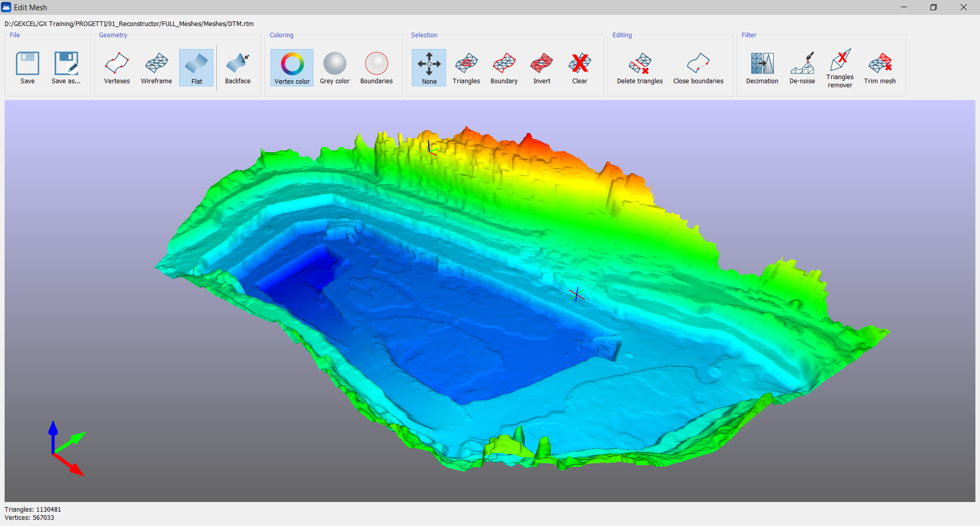The width and height of the screenshot is (980, 526).
Task: Select Vertex color coloring
Action: [x=292, y=67]
